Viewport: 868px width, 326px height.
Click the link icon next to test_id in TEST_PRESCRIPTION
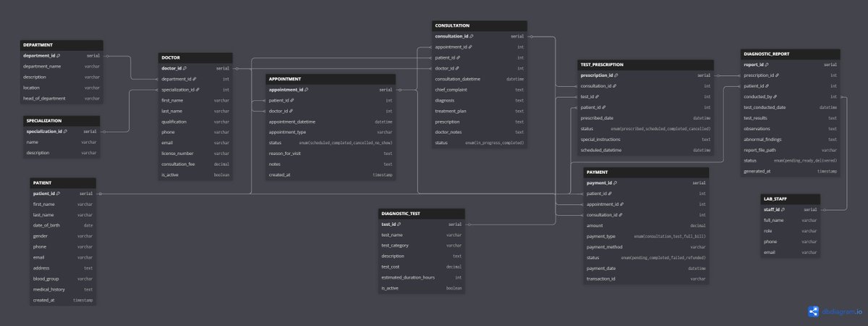[x=597, y=96]
